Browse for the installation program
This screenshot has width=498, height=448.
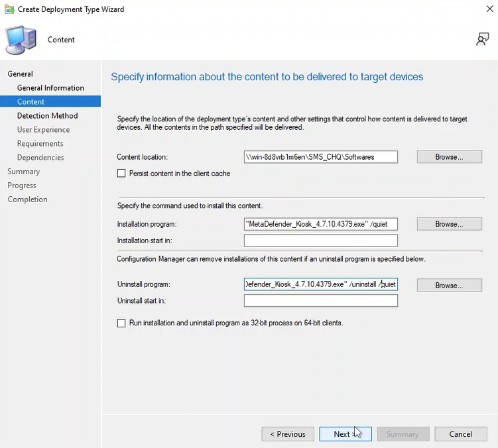click(449, 224)
